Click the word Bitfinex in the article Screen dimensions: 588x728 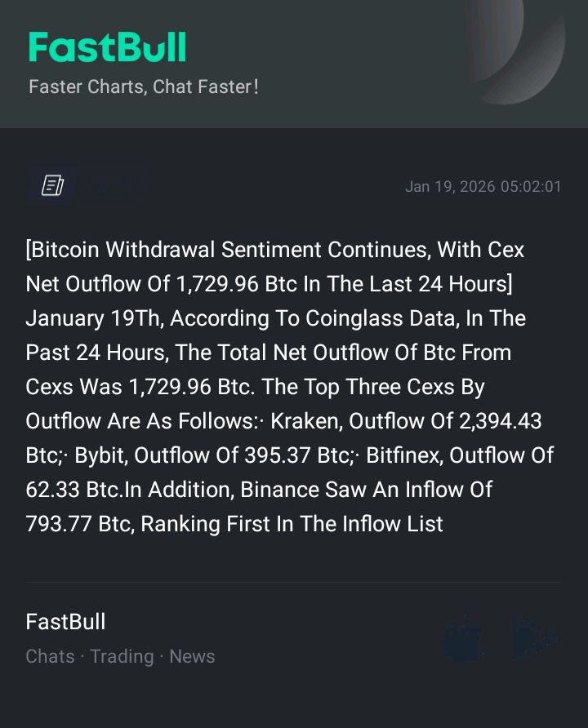click(403, 455)
